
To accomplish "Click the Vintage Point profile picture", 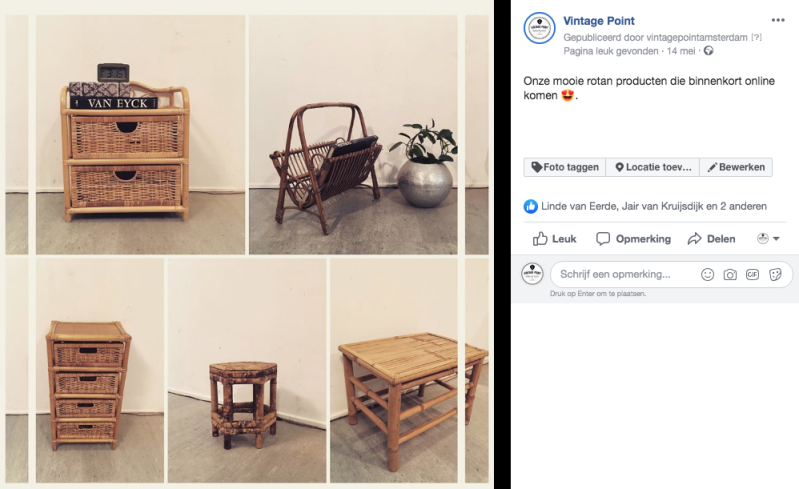I will coord(539,29).
